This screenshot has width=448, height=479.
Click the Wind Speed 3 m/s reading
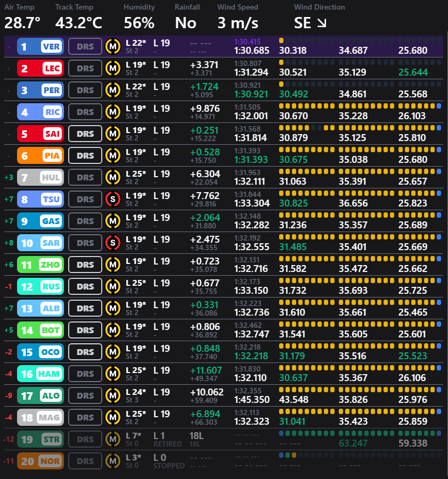pos(238,23)
